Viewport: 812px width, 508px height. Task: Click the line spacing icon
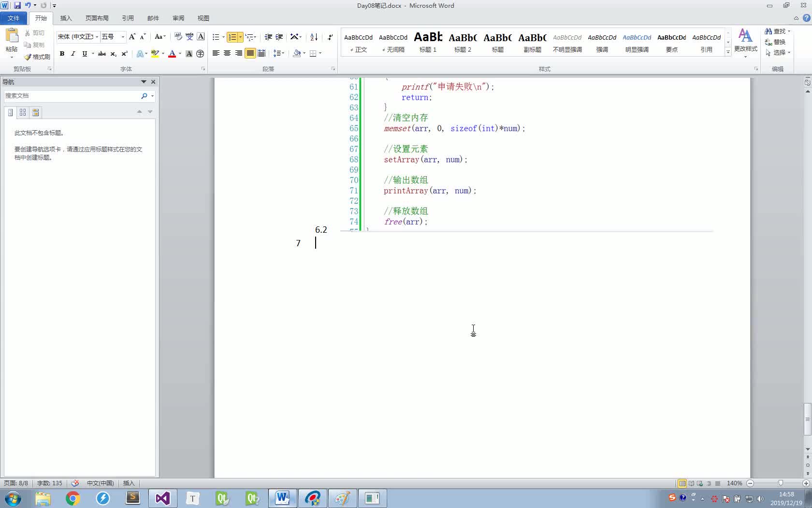(x=277, y=53)
